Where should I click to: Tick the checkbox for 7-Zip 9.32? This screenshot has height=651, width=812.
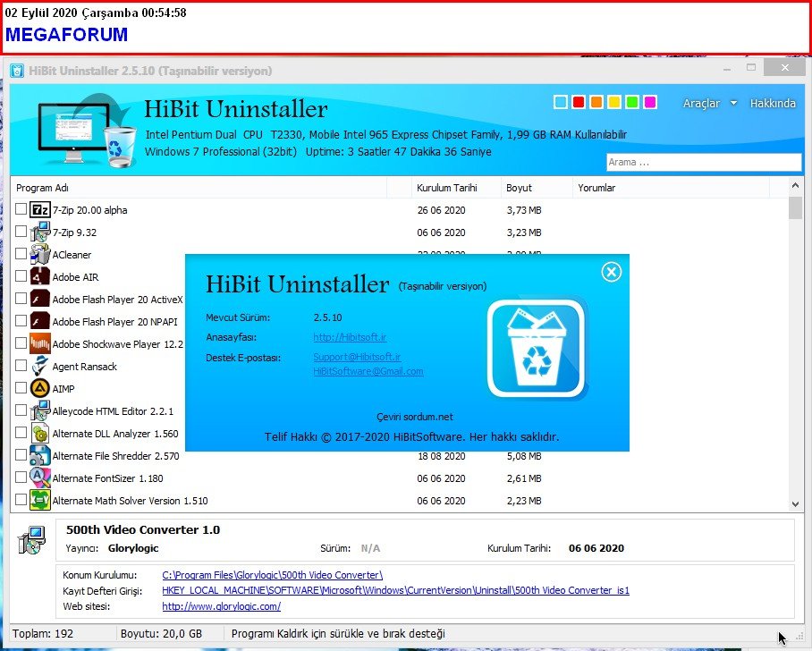(21, 231)
